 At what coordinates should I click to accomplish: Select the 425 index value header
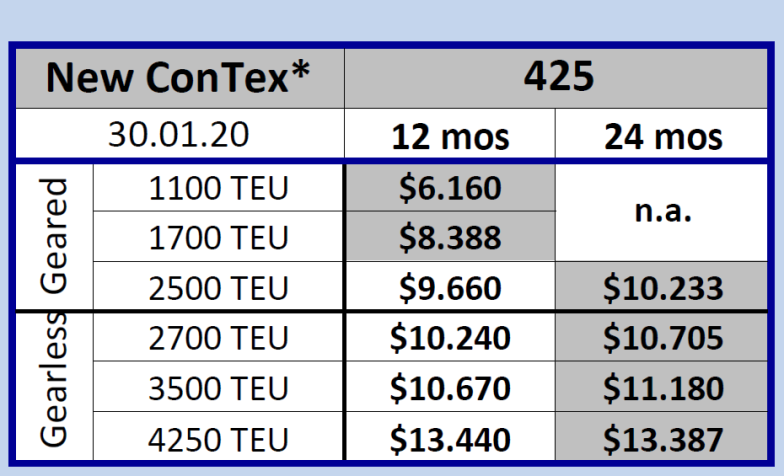[x=559, y=78]
